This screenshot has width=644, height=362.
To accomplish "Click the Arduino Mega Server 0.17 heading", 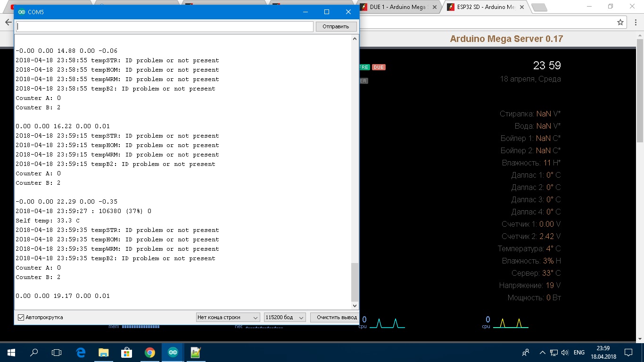I will [x=506, y=39].
